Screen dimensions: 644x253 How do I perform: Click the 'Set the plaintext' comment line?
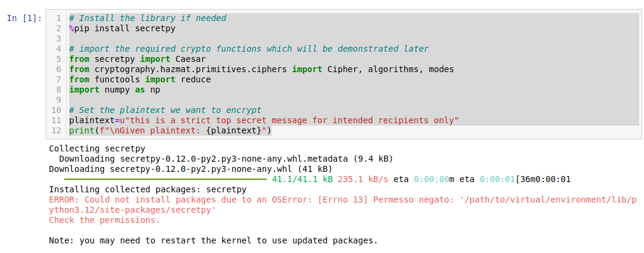pyautogui.click(x=165, y=110)
